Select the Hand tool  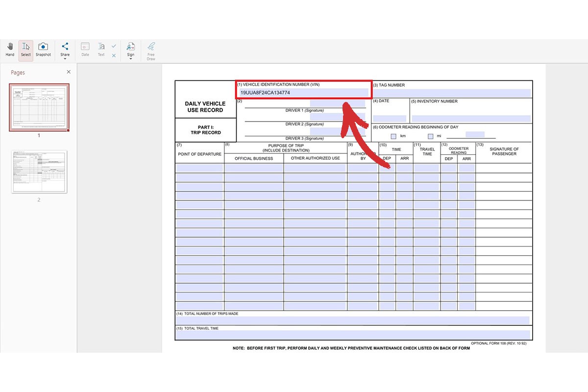pos(10,49)
